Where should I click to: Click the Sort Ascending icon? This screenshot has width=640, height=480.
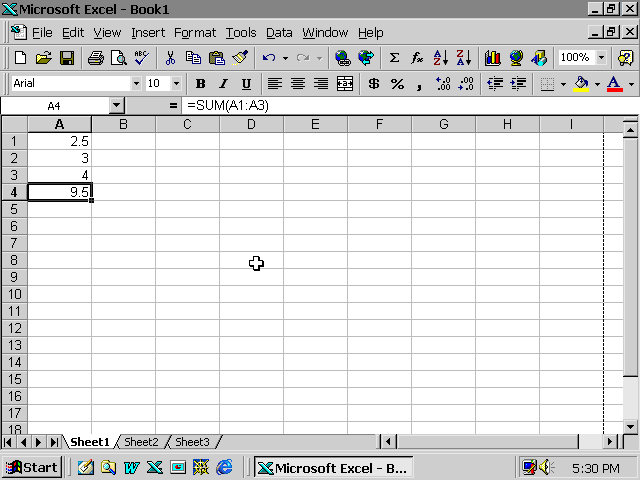441,58
